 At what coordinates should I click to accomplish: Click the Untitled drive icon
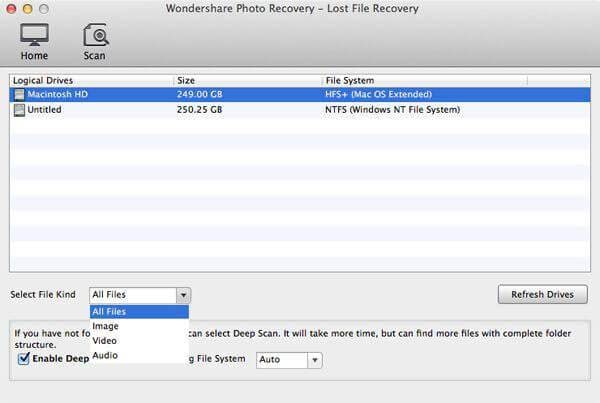point(19,109)
